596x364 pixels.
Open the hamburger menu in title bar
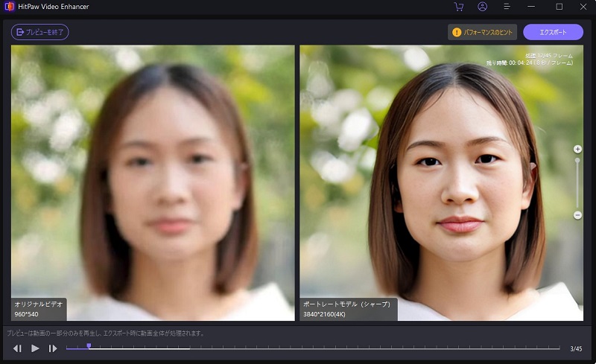[507, 7]
